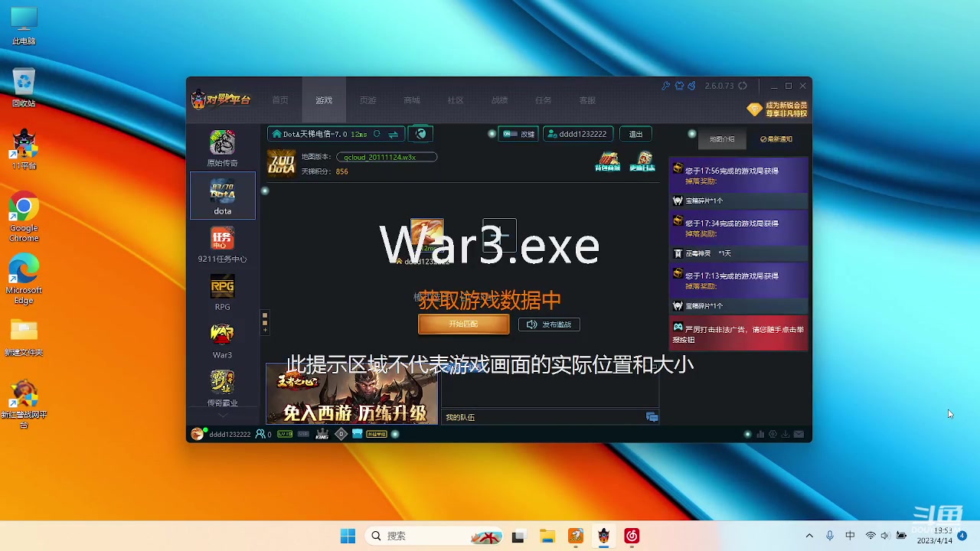980x551 pixels.
Task: Open 原始传奇 game in sidebar
Action: coord(222,148)
